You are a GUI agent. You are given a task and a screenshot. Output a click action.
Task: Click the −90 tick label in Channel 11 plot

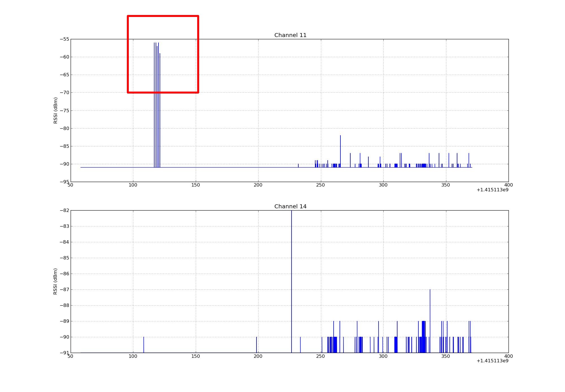[64, 164]
